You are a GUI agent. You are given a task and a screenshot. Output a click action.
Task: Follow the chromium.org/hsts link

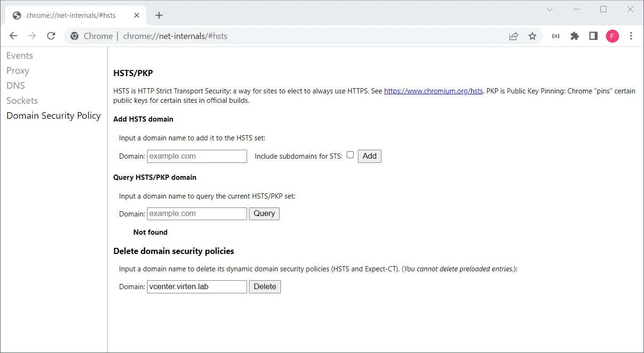(x=434, y=91)
